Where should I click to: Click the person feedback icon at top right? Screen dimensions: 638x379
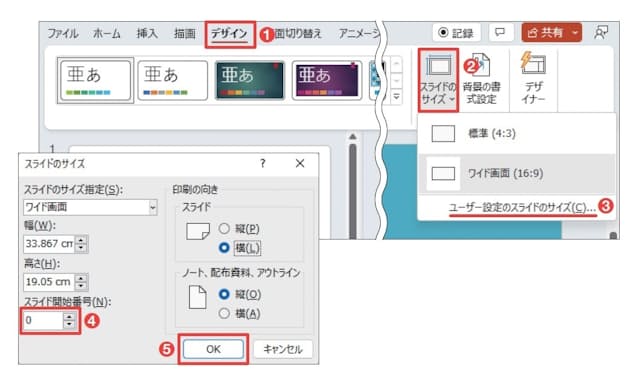pos(601,33)
